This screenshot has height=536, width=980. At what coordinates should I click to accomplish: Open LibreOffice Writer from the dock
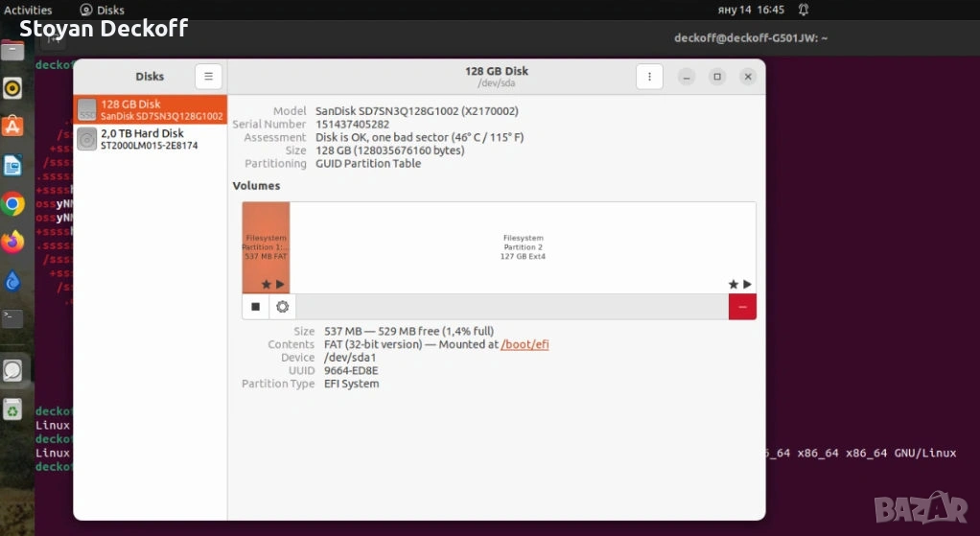pyautogui.click(x=12, y=166)
